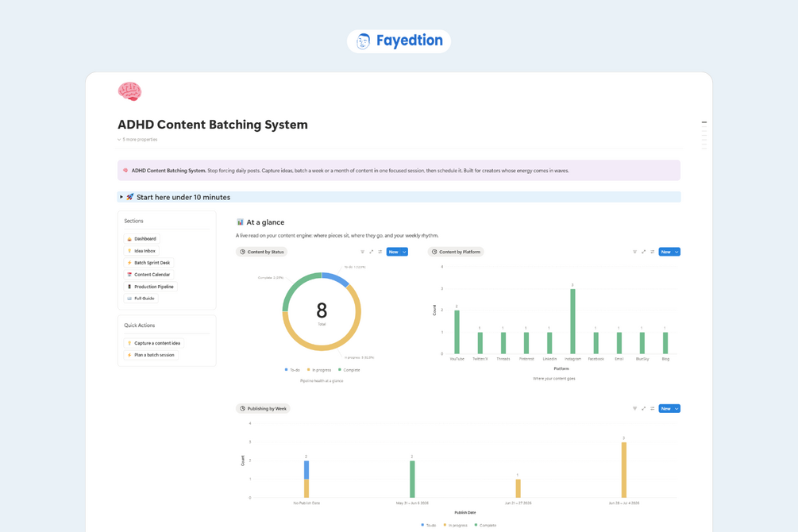Select the Publishing by Week view tab
The image size is (798, 532).
coord(263,409)
